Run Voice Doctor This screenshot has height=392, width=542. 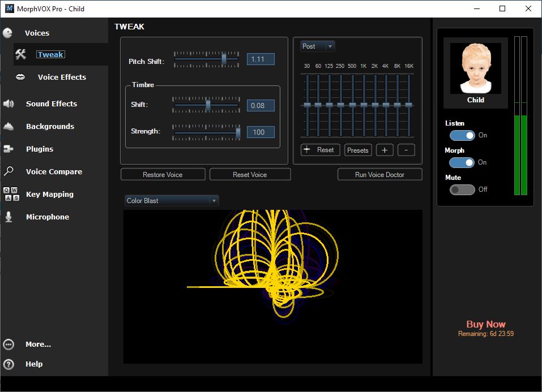click(379, 174)
